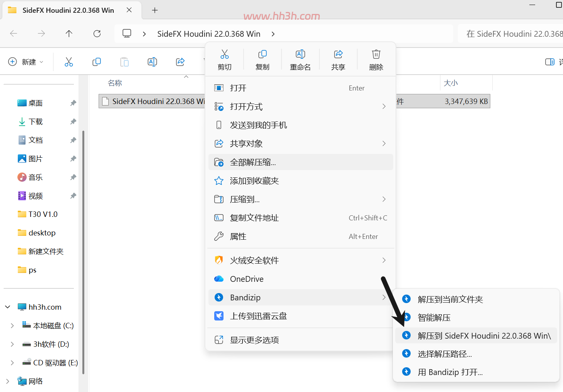Image resolution: width=563 pixels, height=392 pixels.
Task: Select the SideFX Houdini 22.0.368 file row
Action: pos(294,101)
